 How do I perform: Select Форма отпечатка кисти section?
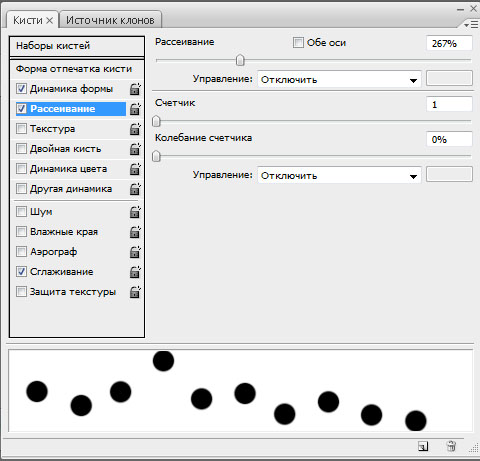pos(77,69)
